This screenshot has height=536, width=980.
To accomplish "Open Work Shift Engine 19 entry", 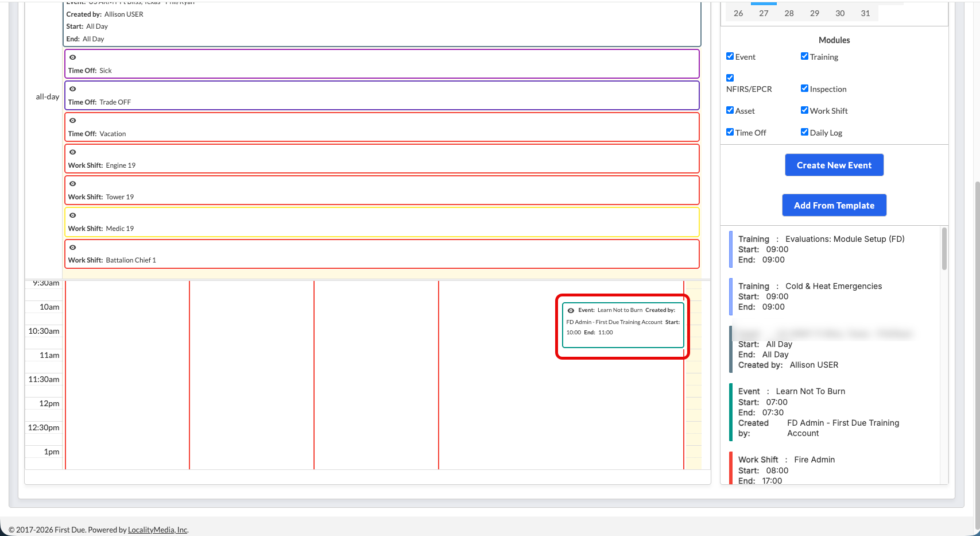I will point(382,159).
